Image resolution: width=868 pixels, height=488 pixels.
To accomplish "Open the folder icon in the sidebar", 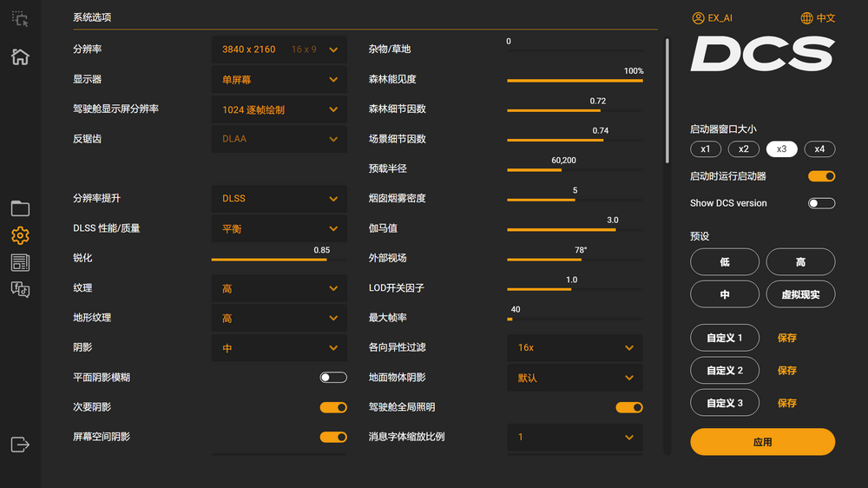I will pyautogui.click(x=20, y=208).
